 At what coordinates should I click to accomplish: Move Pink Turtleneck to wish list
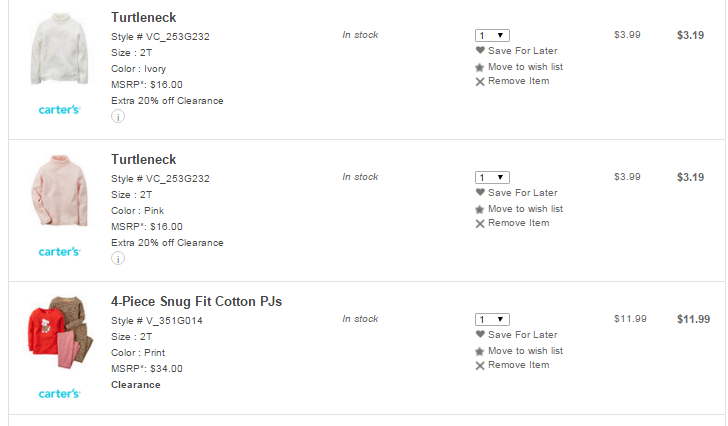525,209
